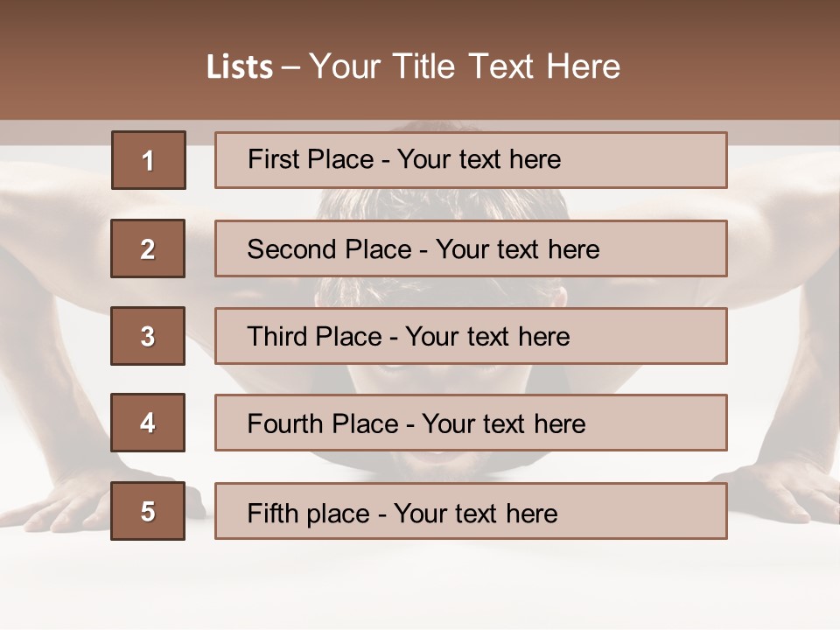
Task: Click the Your Title Text Here text
Action: [x=465, y=66]
